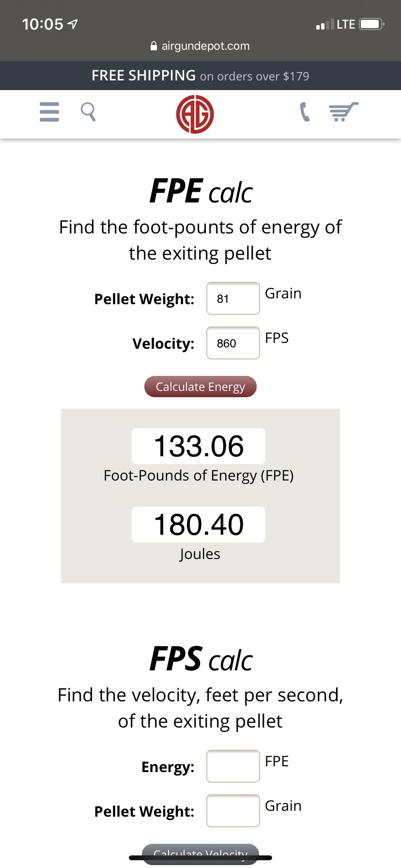Tap the search magnifier icon
The image size is (401, 868).
coord(88,112)
